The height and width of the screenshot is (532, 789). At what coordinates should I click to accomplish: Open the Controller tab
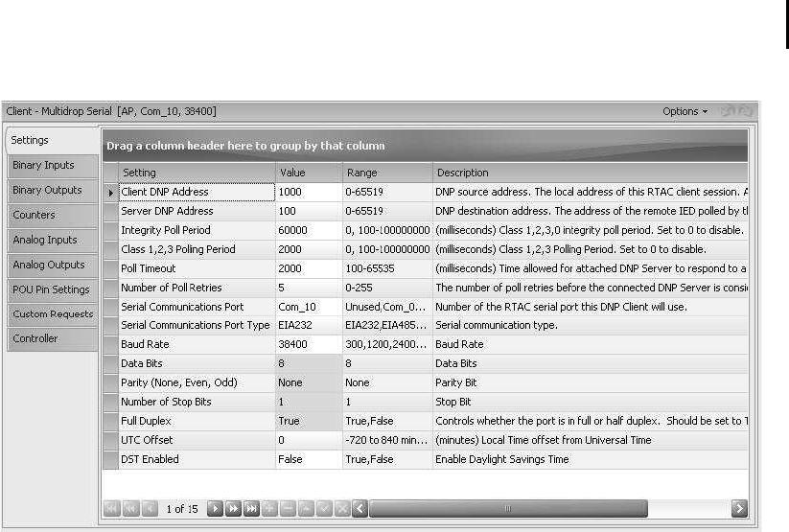coord(53,338)
